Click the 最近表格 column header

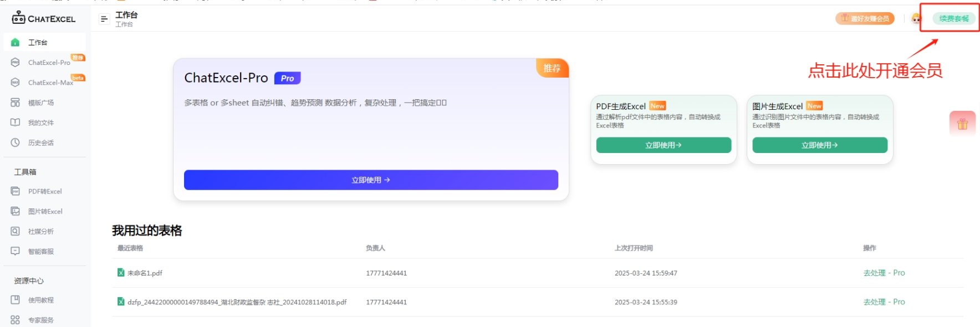coord(130,248)
